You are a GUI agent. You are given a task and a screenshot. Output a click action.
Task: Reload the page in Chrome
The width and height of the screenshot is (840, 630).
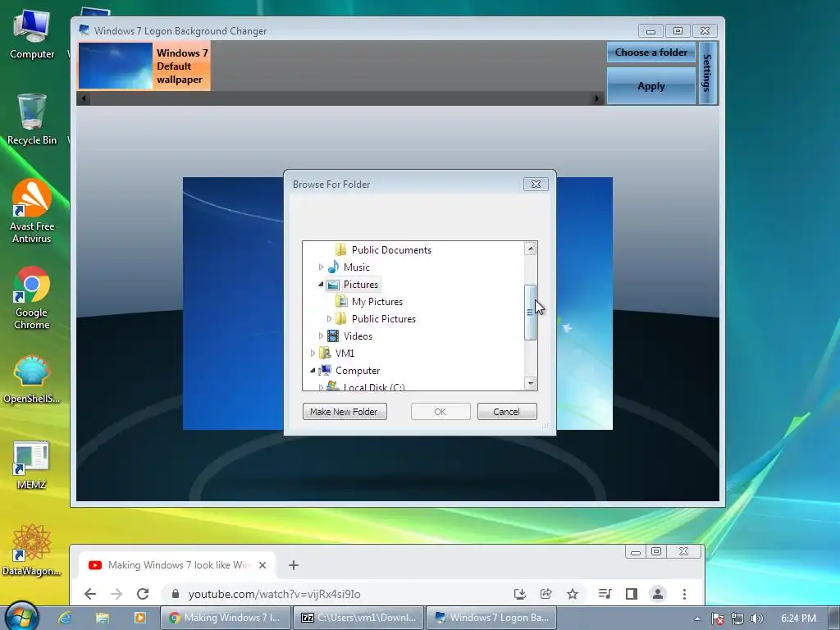pyautogui.click(x=143, y=594)
